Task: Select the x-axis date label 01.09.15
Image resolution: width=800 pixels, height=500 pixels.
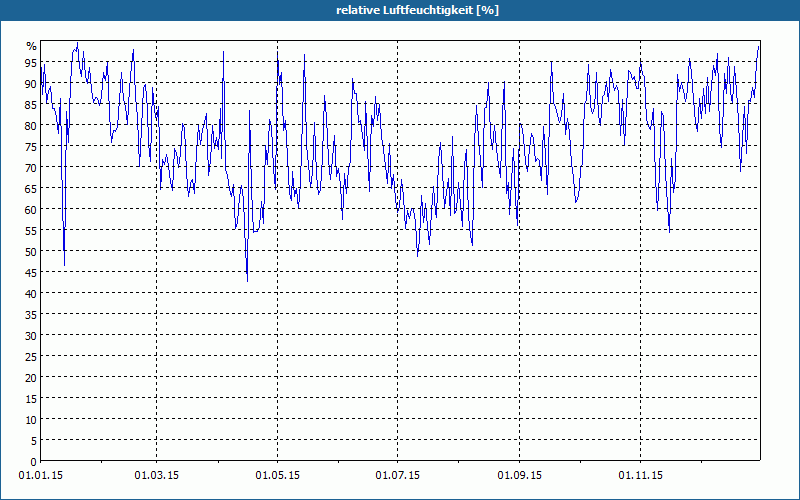Action: 519,476
